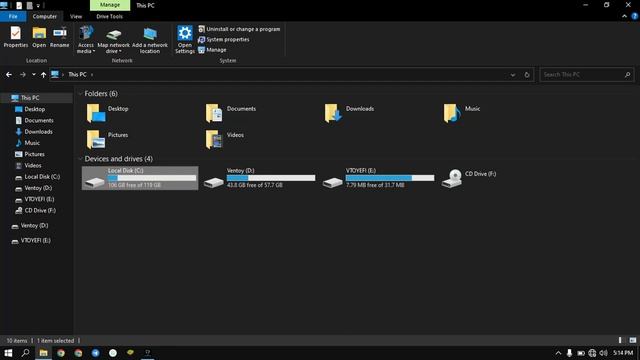Switch to large icons view layout
640x360 pixels.
[633, 340]
